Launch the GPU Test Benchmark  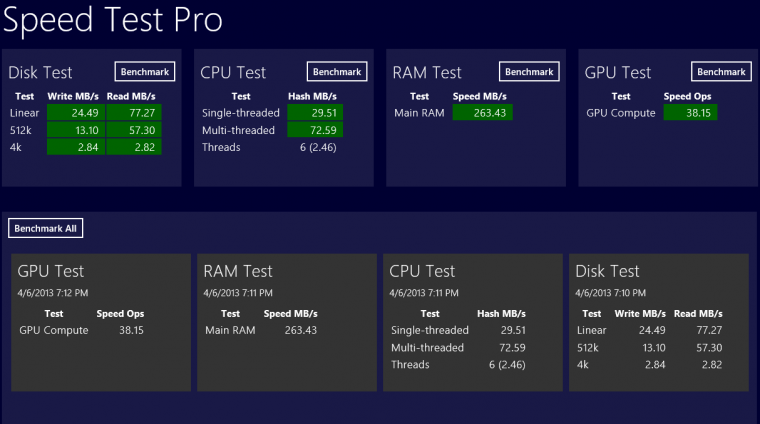721,71
